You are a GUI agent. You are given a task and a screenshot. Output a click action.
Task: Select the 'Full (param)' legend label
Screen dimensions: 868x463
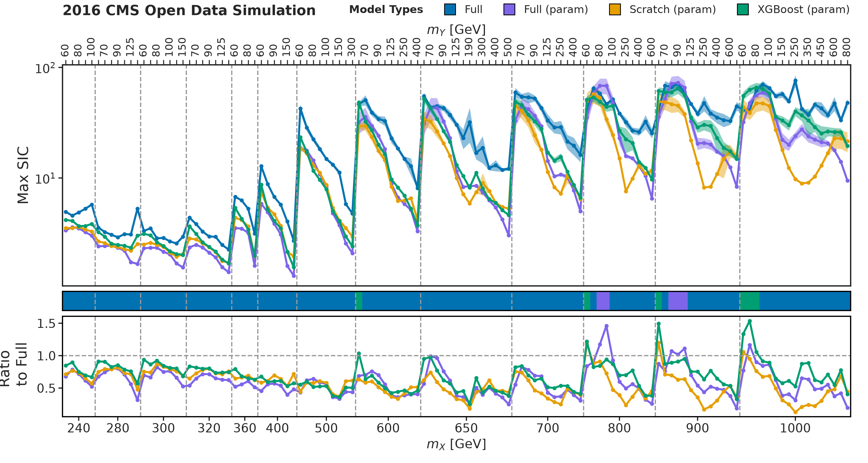coord(556,10)
